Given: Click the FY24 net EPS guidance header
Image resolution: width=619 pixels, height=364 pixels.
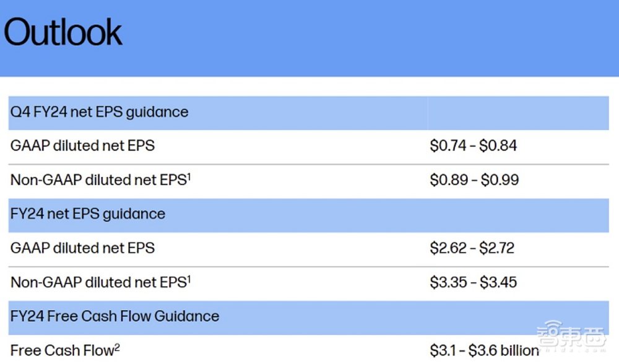Looking at the screenshot, I should (x=88, y=214).
